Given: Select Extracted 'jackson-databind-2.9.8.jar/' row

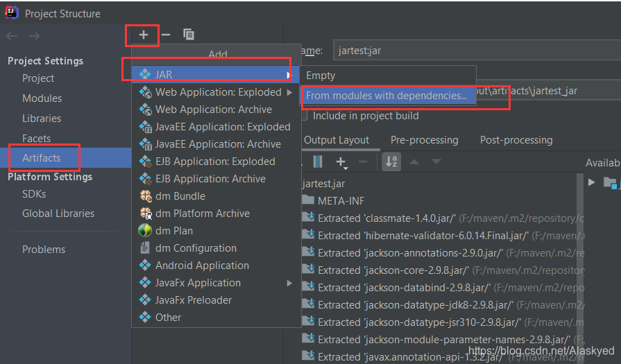Looking at the screenshot, I should coord(443,288).
